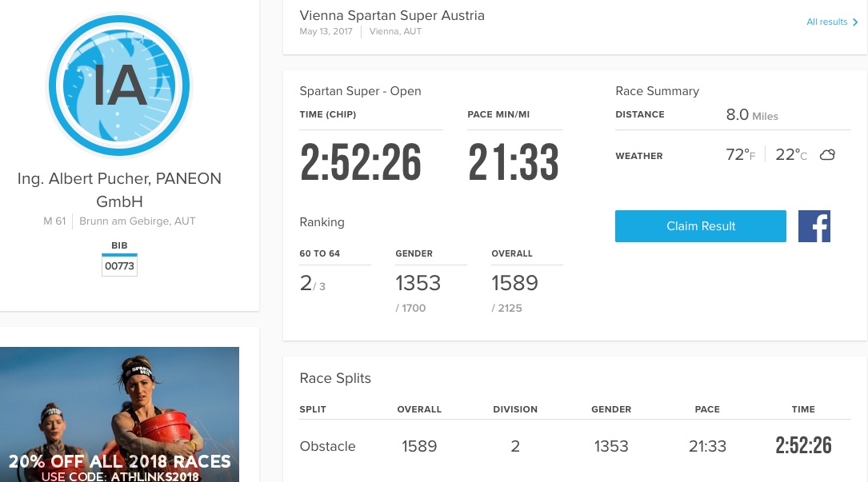868x482 pixels.
Task: Click the Facebook share icon
Action: coord(814,225)
